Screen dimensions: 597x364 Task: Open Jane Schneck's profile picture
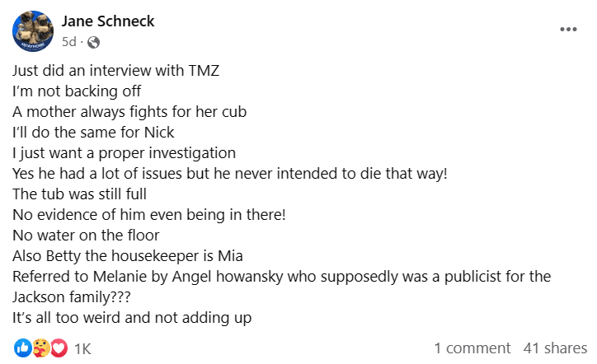point(33,30)
